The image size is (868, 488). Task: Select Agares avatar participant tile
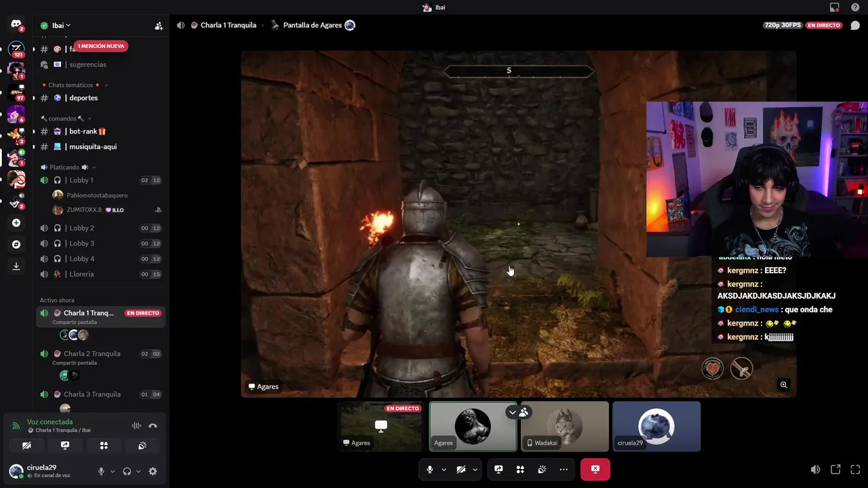(x=473, y=426)
